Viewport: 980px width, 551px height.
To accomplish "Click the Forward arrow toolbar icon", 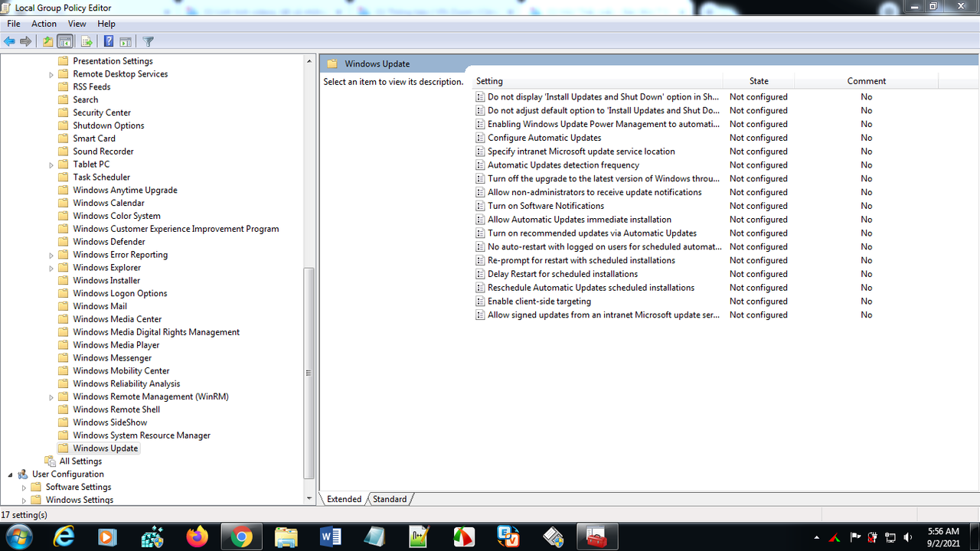I will pyautogui.click(x=26, y=41).
